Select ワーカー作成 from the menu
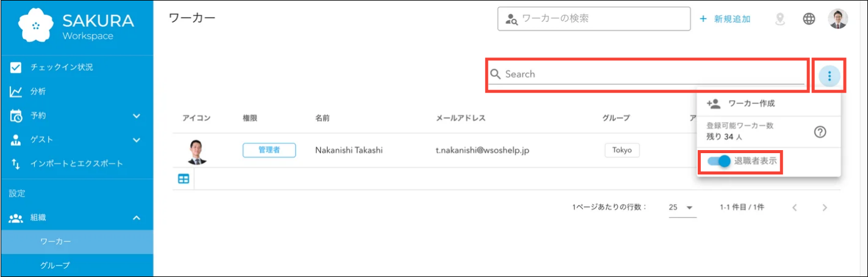 769,104
